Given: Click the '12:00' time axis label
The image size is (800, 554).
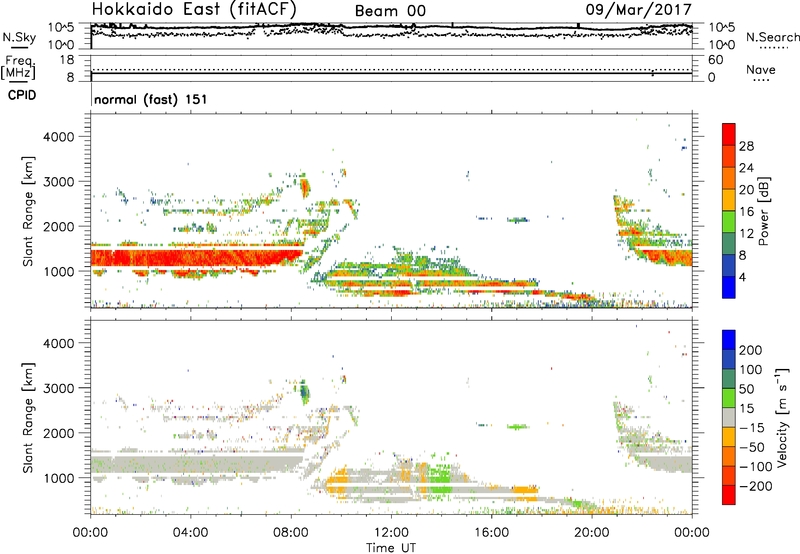Looking at the screenshot, I should point(391,533).
